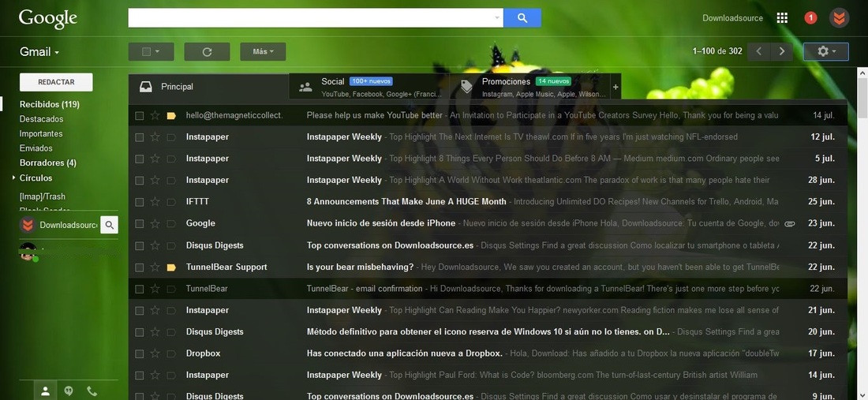The height and width of the screenshot is (400, 868).
Task: Open Destacados folder
Action: tap(42, 119)
